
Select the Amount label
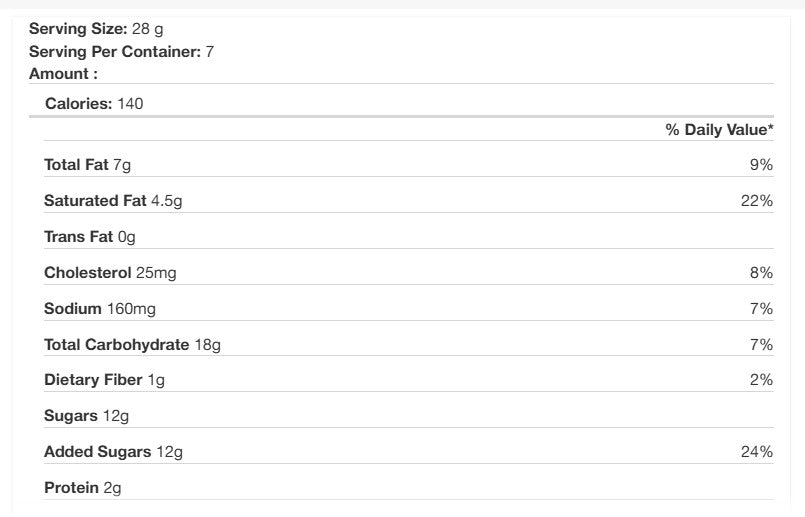coord(64,73)
